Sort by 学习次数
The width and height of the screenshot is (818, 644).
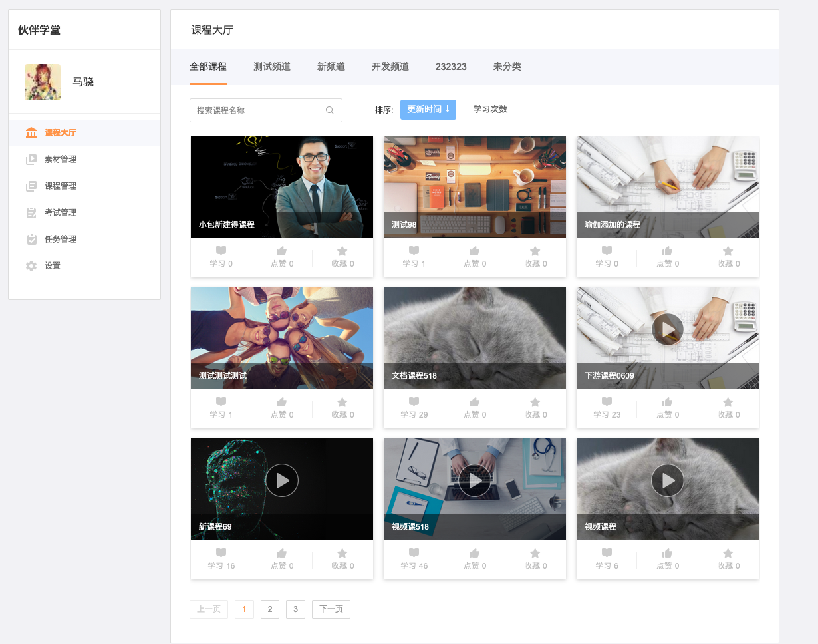(x=491, y=110)
